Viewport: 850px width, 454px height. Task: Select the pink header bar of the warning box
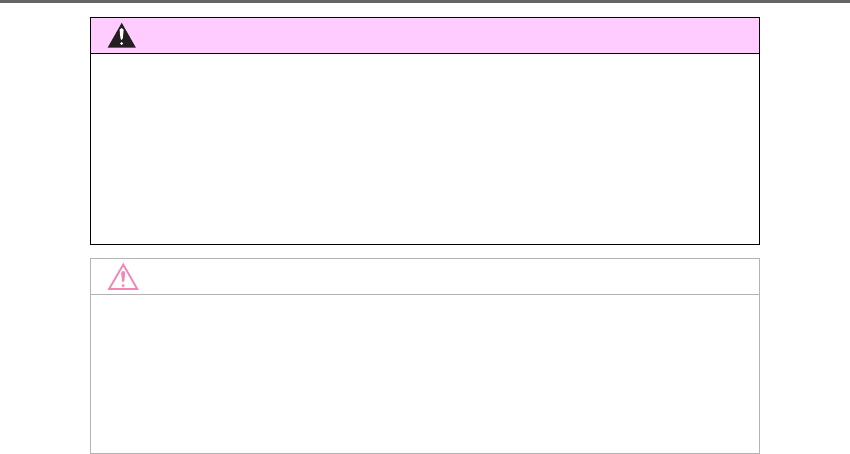coord(424,35)
